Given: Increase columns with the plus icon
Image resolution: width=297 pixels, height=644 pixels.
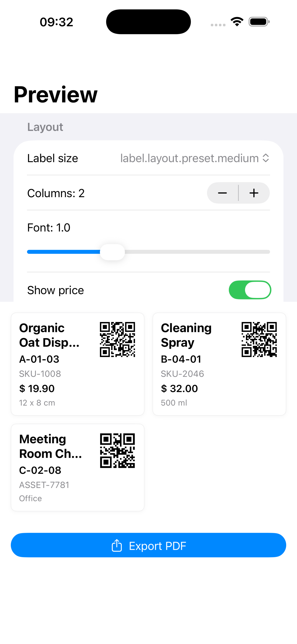Looking at the screenshot, I should coord(254,193).
